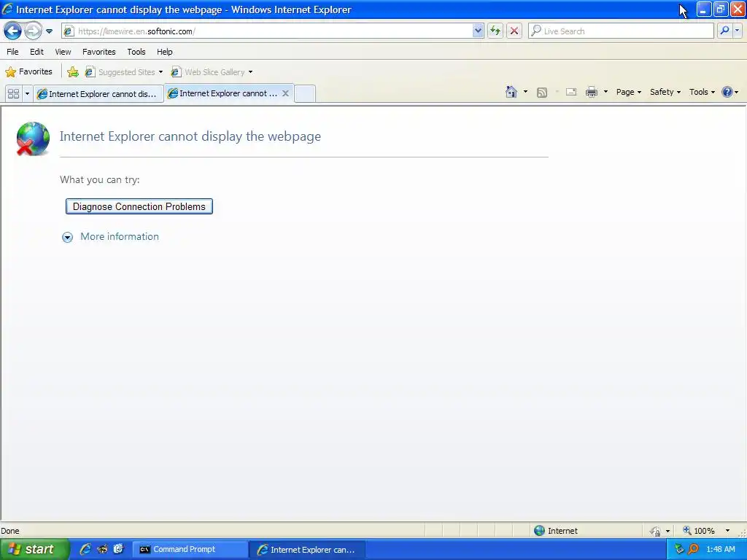The image size is (747, 560).
Task: Expand the address bar history dropdown
Action: click(x=478, y=31)
